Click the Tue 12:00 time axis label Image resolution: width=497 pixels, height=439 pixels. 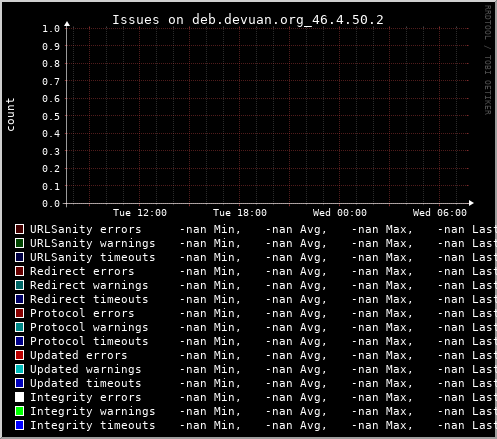(x=140, y=213)
